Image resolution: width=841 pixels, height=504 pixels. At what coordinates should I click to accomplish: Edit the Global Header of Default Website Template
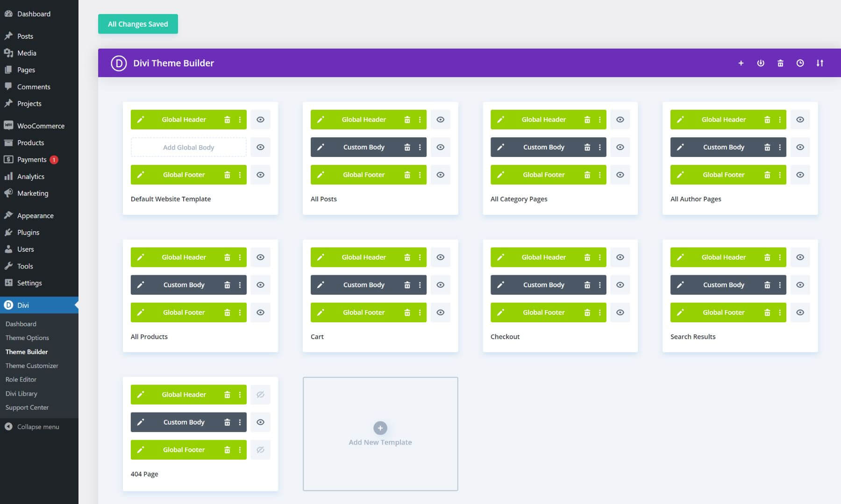141,119
